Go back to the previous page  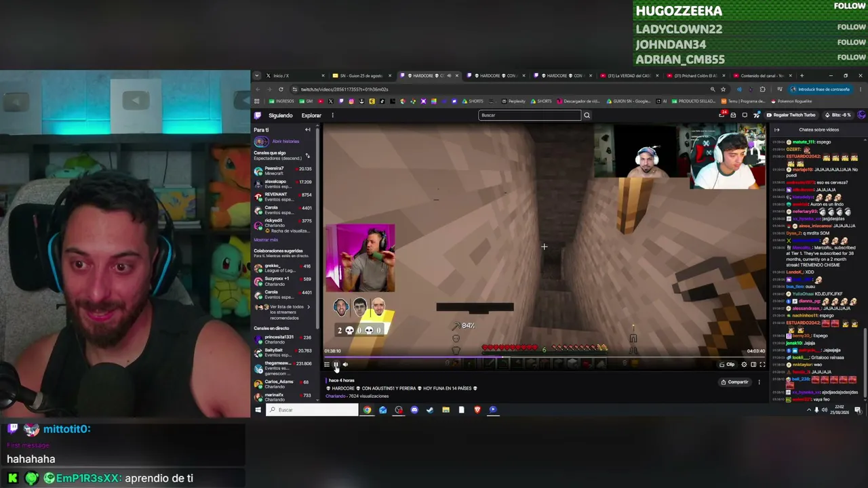tap(258, 89)
